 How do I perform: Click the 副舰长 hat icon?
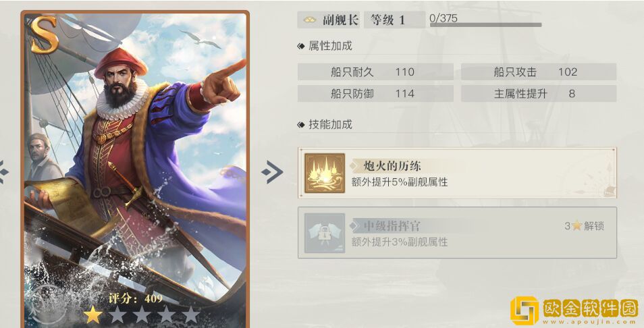309,20
